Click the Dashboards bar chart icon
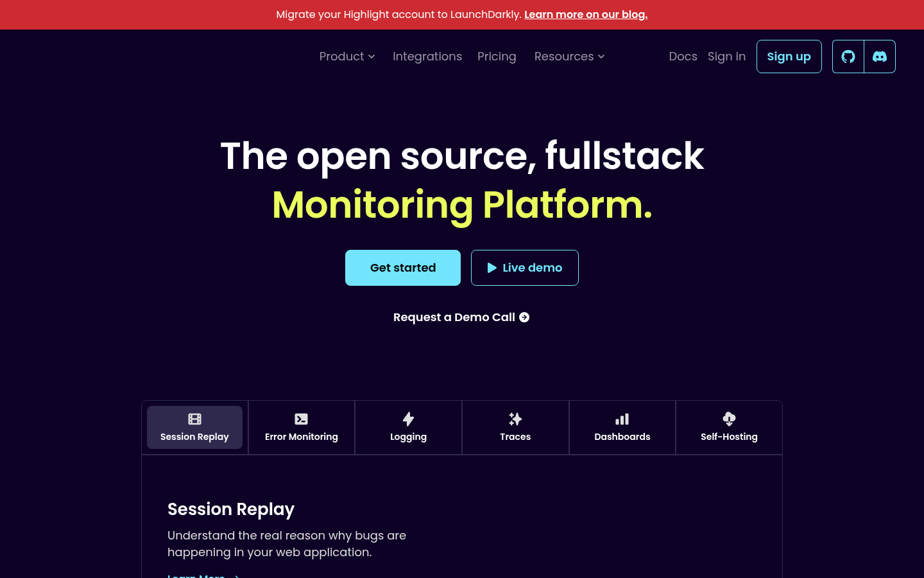 click(622, 419)
